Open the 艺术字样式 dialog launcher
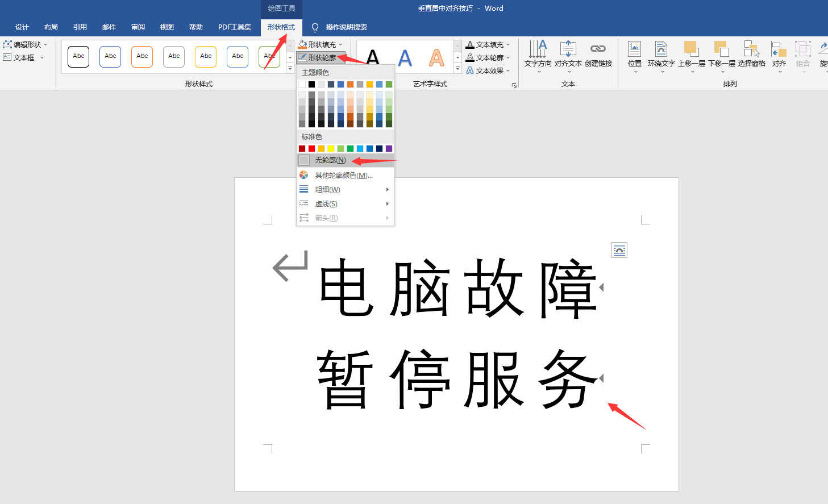 (514, 85)
